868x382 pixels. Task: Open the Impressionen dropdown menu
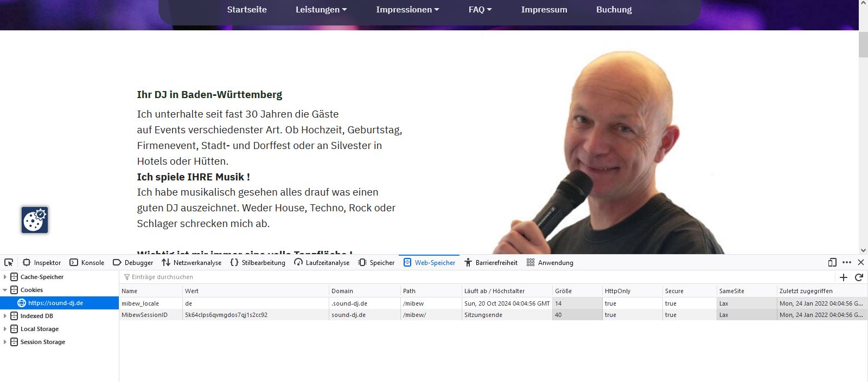407,10
